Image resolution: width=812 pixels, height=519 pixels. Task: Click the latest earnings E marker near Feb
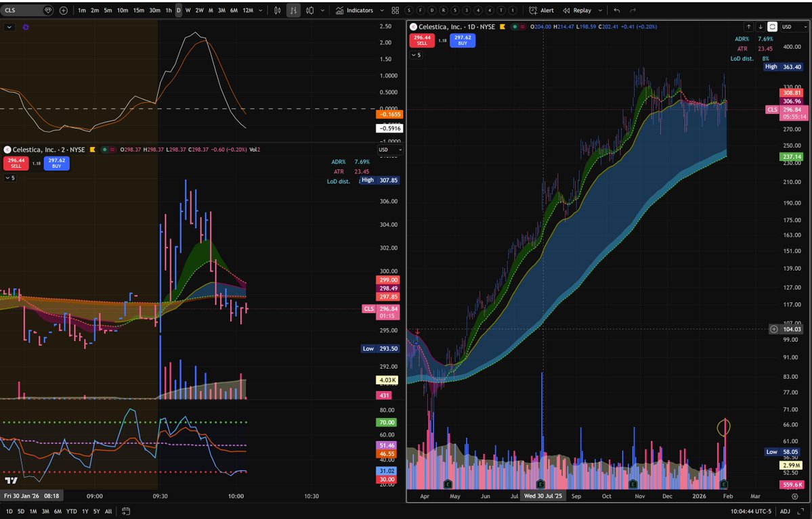point(724,484)
